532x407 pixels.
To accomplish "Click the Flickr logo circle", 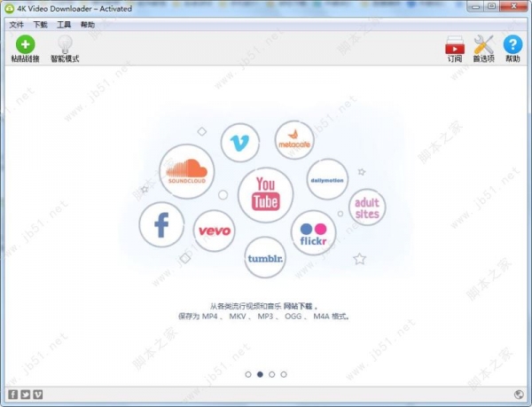I will 314,232.
